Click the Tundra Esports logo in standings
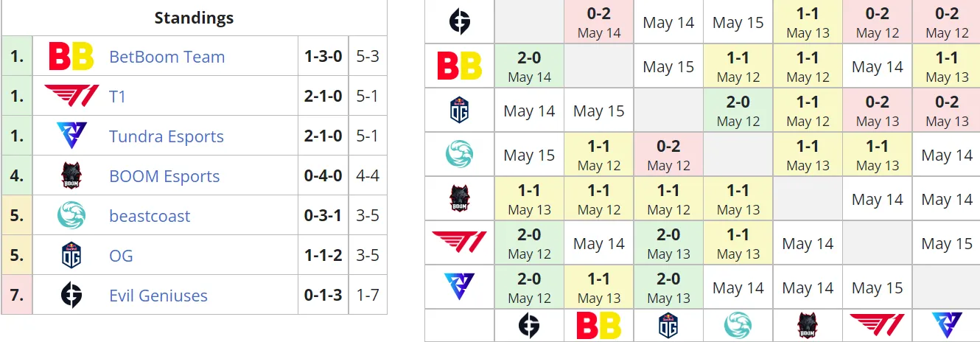Viewport: 980px width, 342px height. [71, 136]
